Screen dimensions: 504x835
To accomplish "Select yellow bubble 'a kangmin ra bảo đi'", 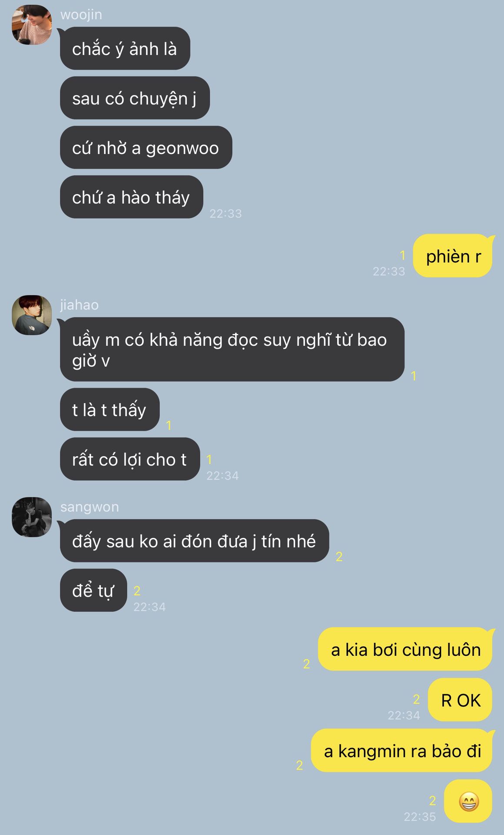I will tap(402, 751).
